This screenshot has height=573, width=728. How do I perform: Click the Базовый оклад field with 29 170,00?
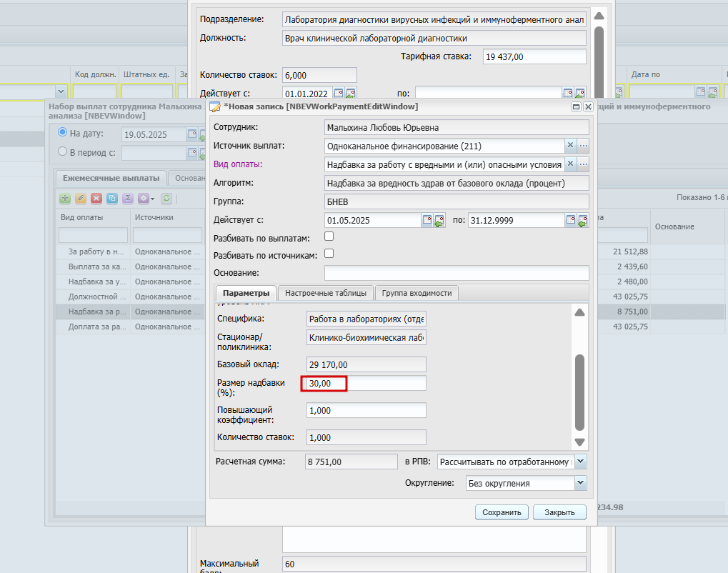367,364
